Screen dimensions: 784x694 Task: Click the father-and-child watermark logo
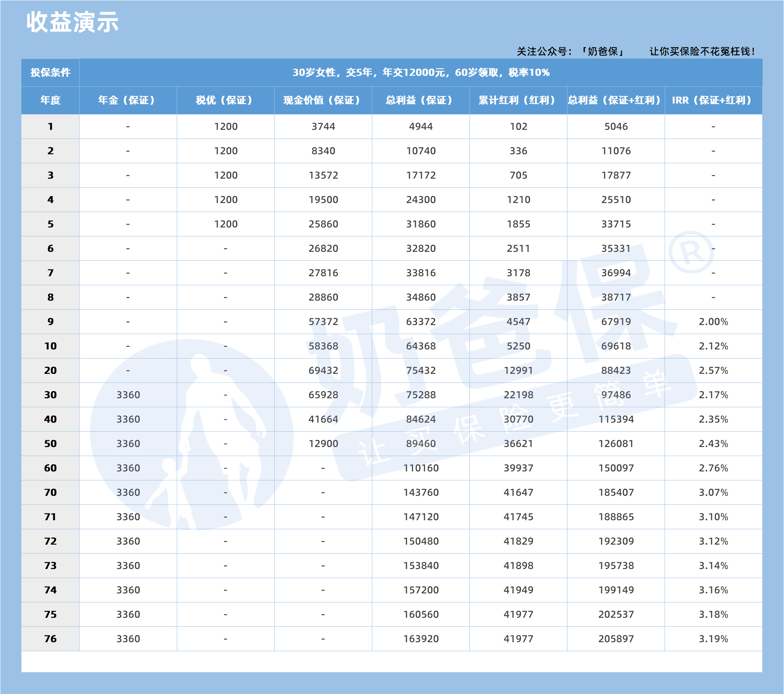[x=192, y=434]
